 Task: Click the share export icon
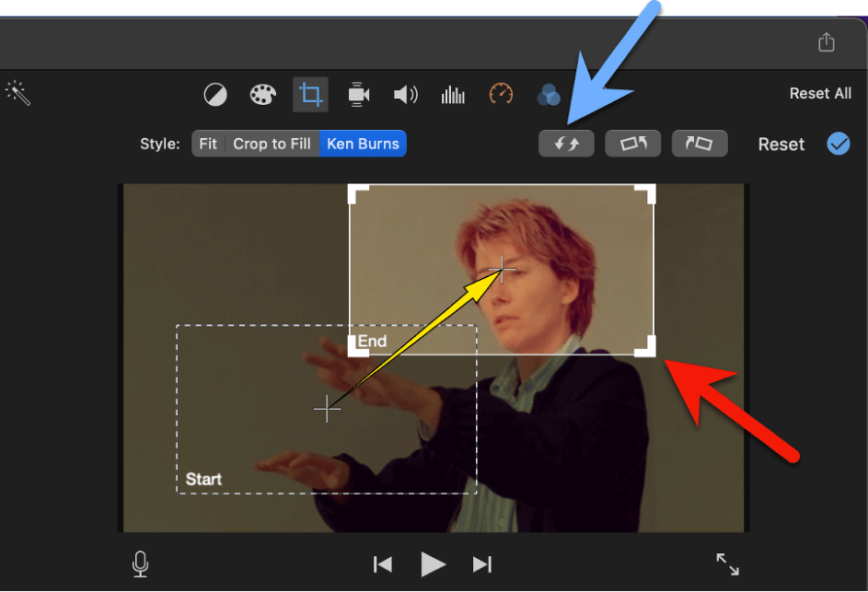827,42
